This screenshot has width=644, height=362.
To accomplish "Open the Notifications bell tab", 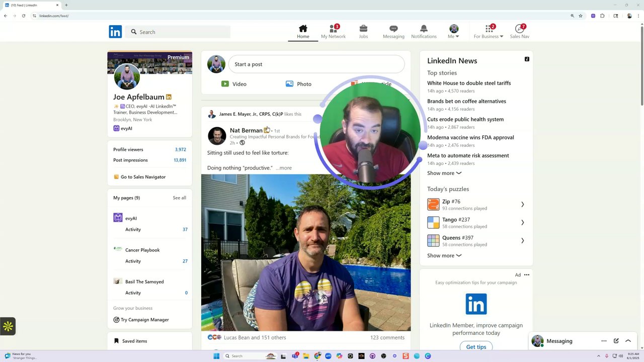I will coord(424,32).
